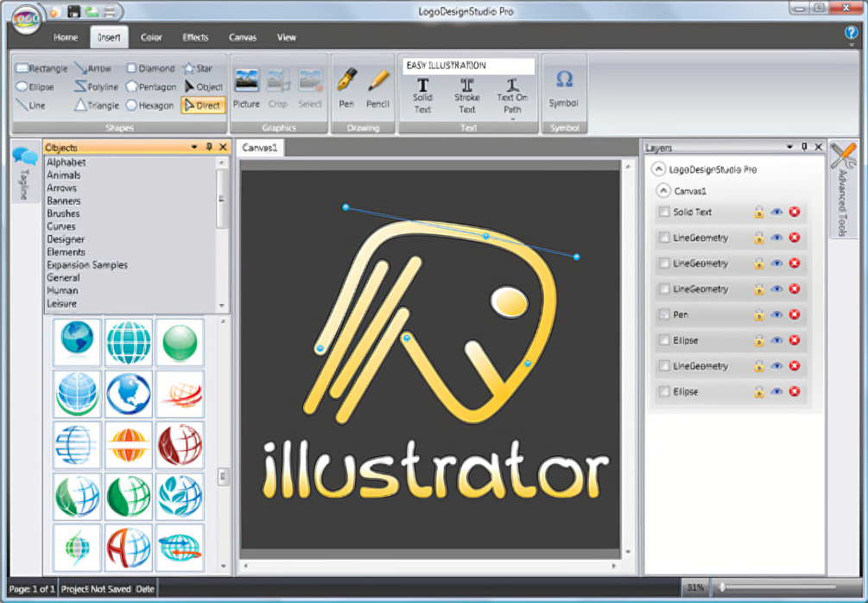The width and height of the screenshot is (868, 603).
Task: Open the Canvas ribbon tab
Action: (243, 37)
